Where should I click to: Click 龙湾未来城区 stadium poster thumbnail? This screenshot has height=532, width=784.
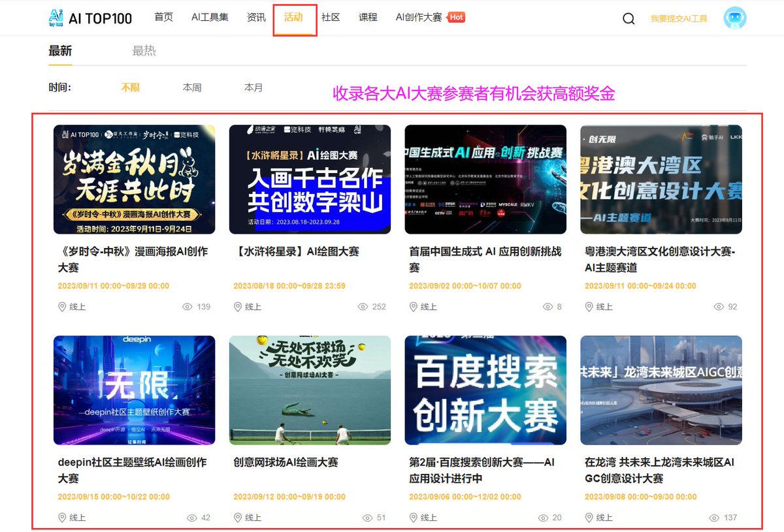[661, 390]
